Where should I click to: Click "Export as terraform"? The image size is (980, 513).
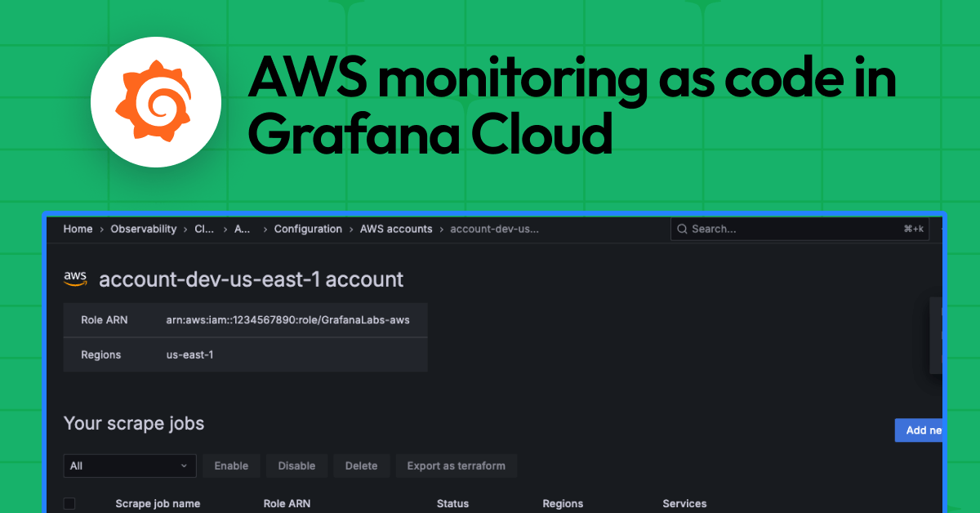coord(456,466)
